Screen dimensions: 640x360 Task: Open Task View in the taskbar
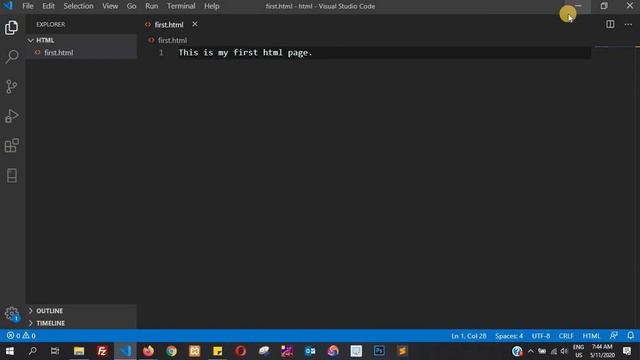pyautogui.click(x=55, y=351)
